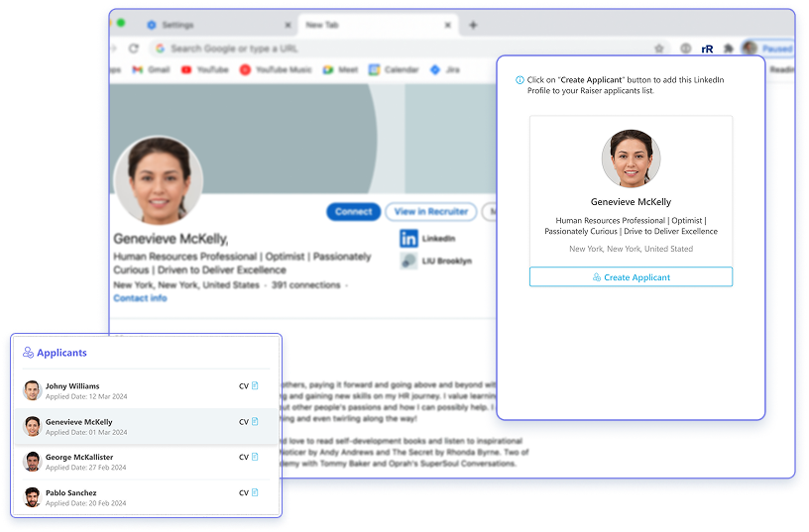Click the LinkedIn logo icon on profile
Image resolution: width=809 pixels, height=532 pixels.
pyautogui.click(x=408, y=238)
